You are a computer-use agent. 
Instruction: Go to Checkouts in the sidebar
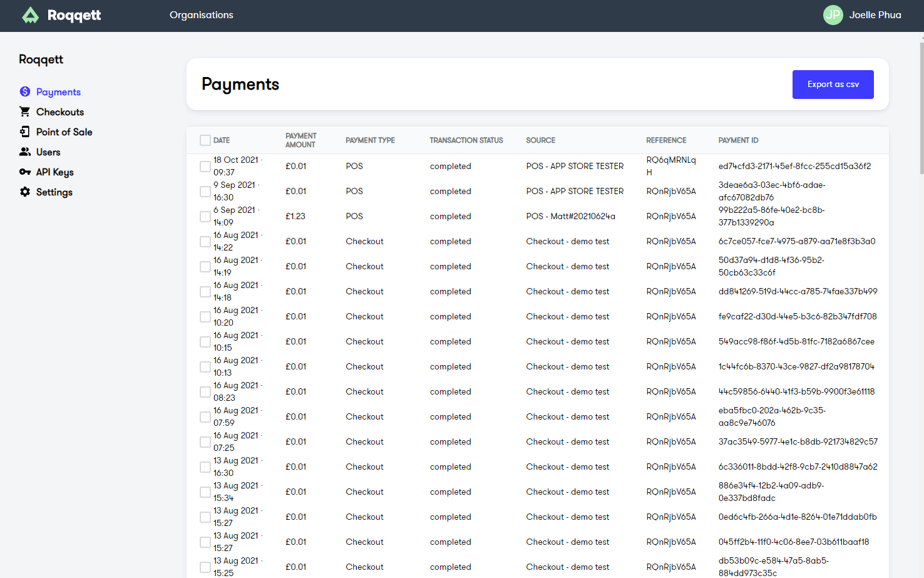click(x=60, y=111)
